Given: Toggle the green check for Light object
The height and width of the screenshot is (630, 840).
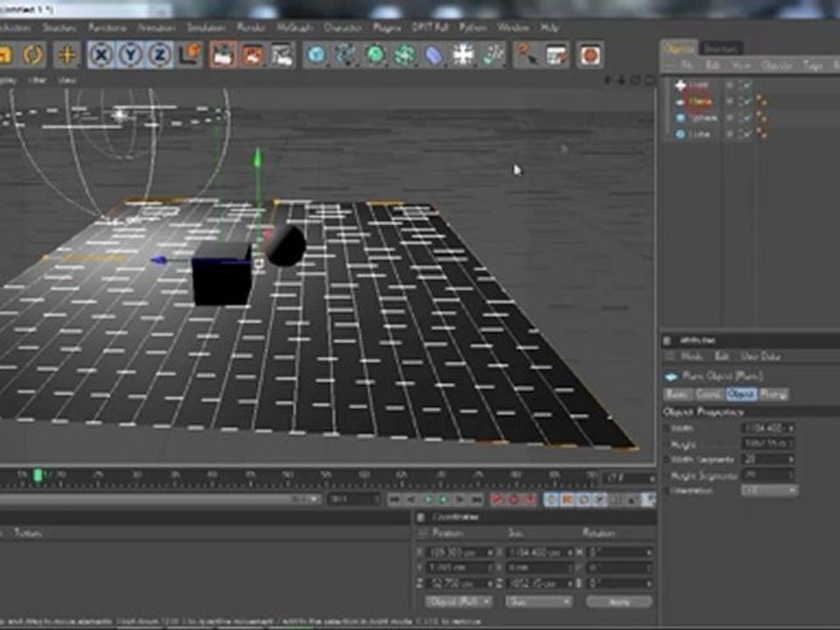Looking at the screenshot, I should tap(745, 85).
